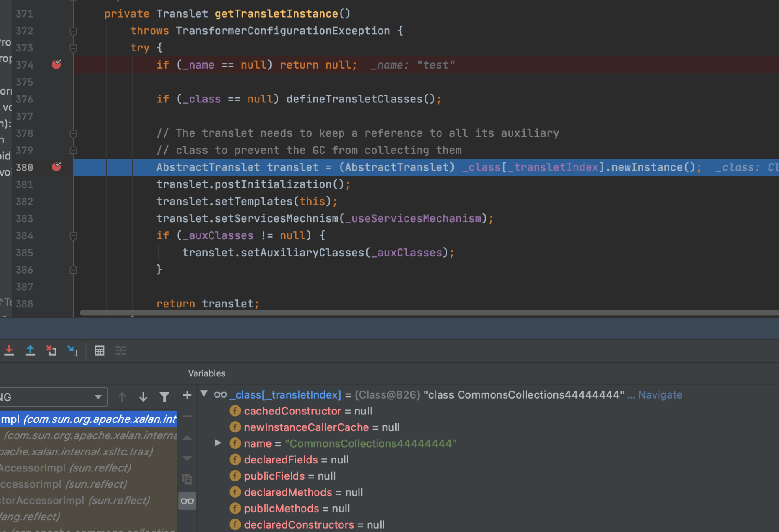This screenshot has width=779, height=532.
Task: Select the Variables panel tab
Action: pos(207,373)
